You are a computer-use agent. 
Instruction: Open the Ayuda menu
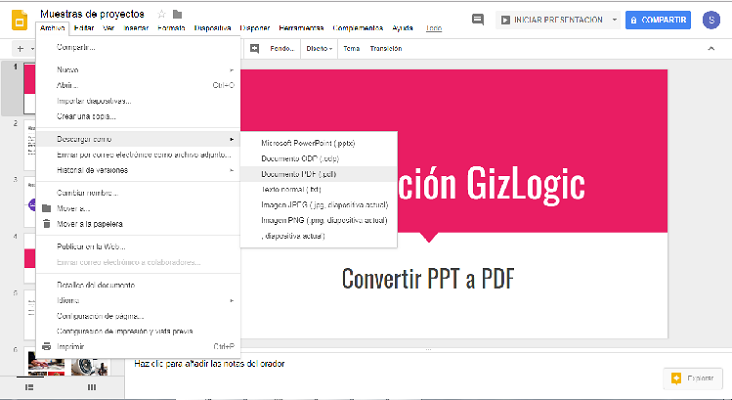(x=402, y=28)
